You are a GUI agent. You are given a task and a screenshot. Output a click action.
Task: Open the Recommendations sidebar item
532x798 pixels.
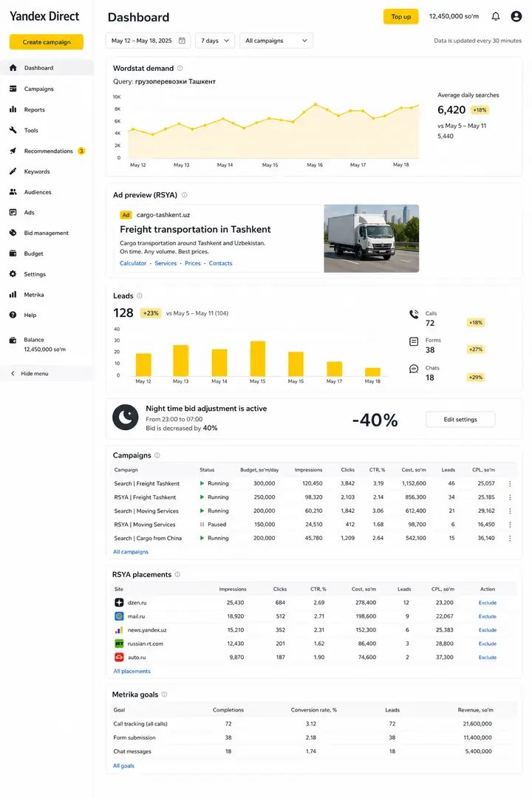pos(47,151)
